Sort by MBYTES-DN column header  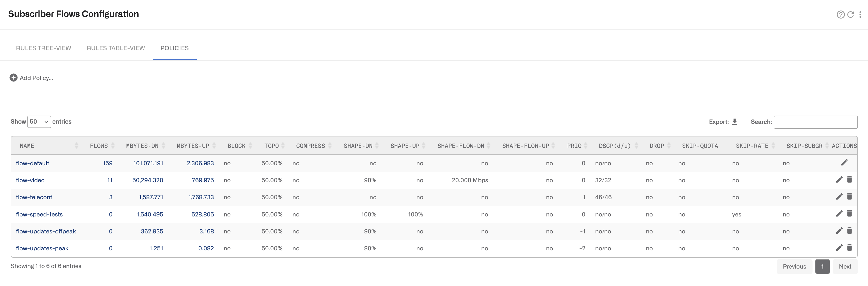[x=142, y=146]
